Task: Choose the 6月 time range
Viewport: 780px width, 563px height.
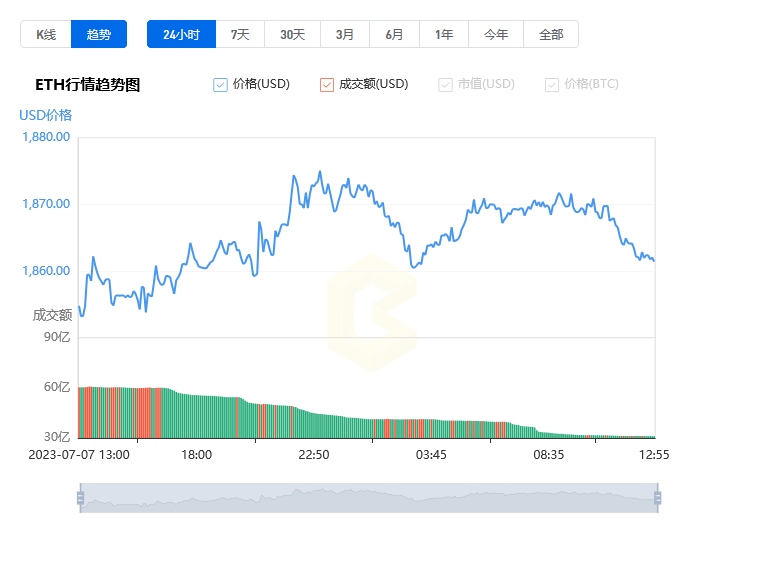Action: click(x=394, y=34)
